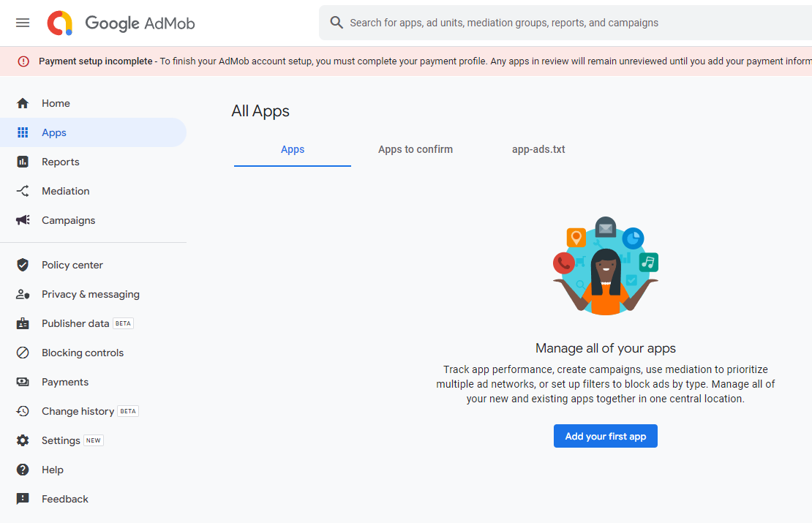Image resolution: width=812 pixels, height=523 pixels.
Task: Open Blocking controls page
Action: point(93,353)
